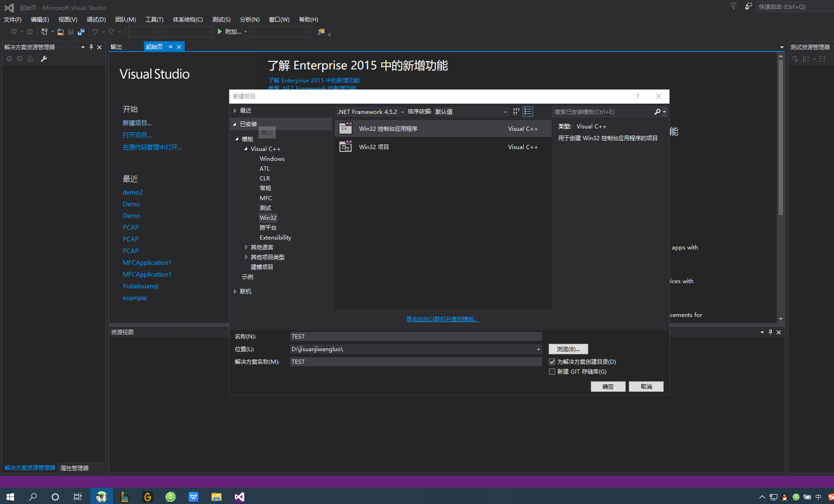The width and height of the screenshot is (834, 504).
Task: Click the project name input field
Action: click(x=416, y=337)
